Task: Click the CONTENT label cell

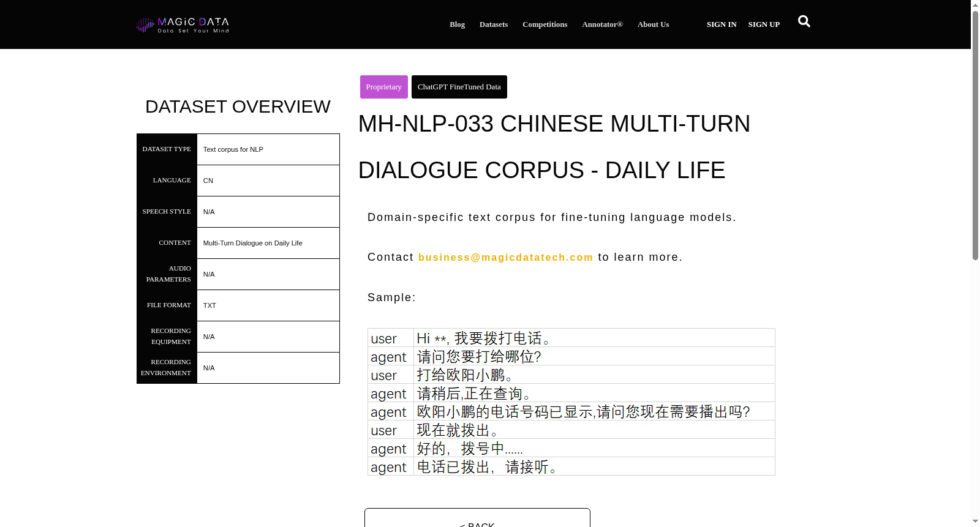Action: (x=167, y=243)
